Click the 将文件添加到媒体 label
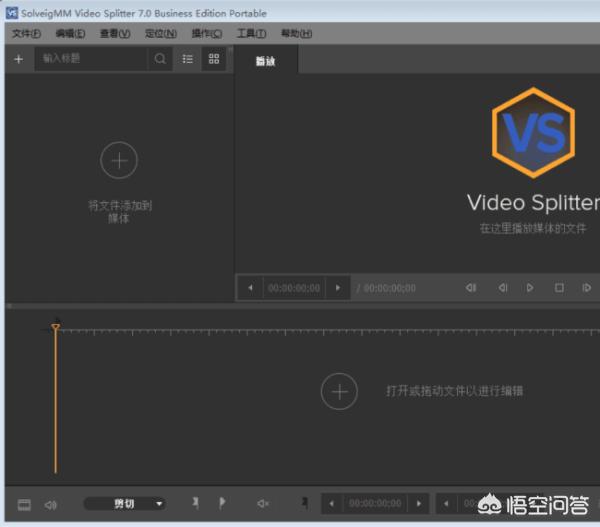Viewport: 600px width, 527px height. tap(120, 212)
